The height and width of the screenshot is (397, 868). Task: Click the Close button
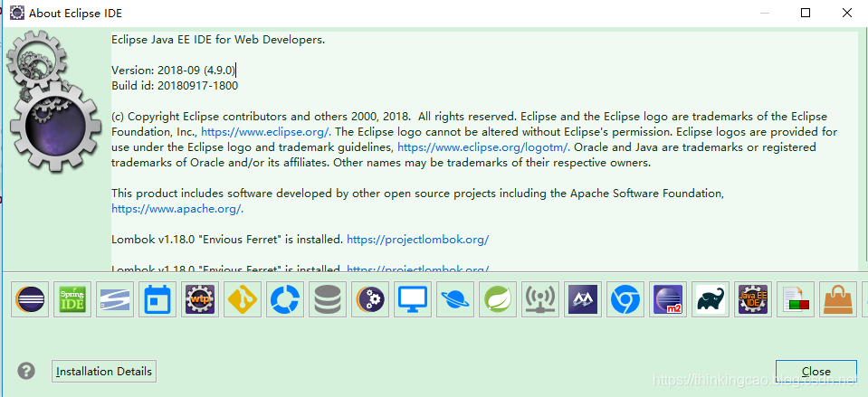point(816,372)
